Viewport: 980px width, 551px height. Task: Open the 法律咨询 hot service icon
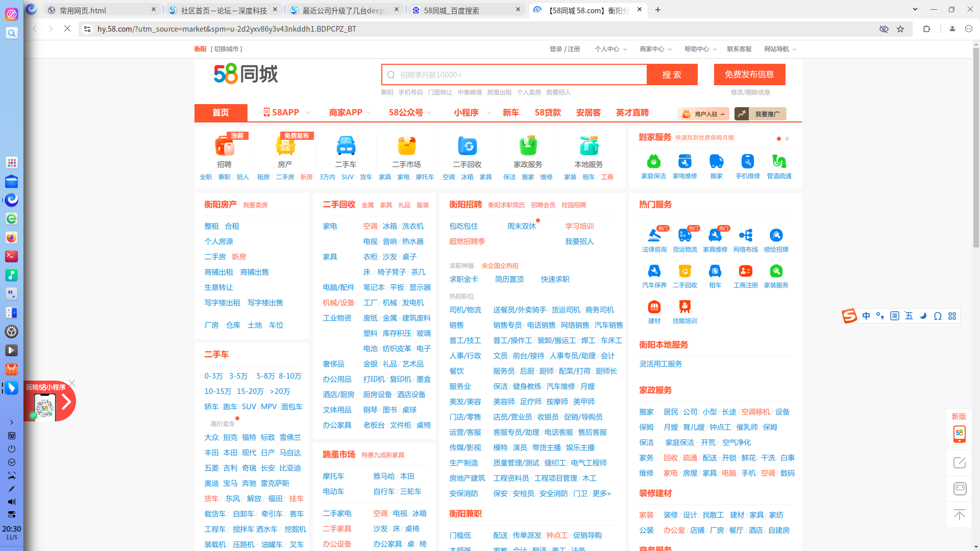(654, 235)
